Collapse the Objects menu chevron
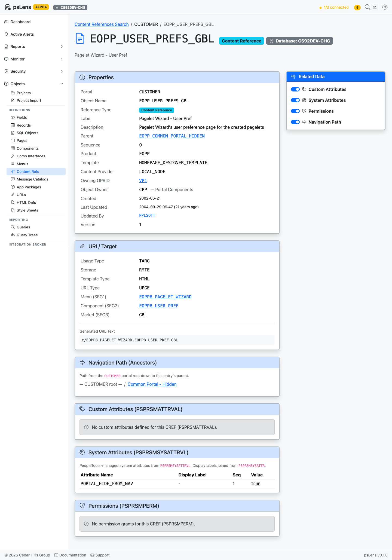Screen dimensions: 392x560 click(x=62, y=84)
